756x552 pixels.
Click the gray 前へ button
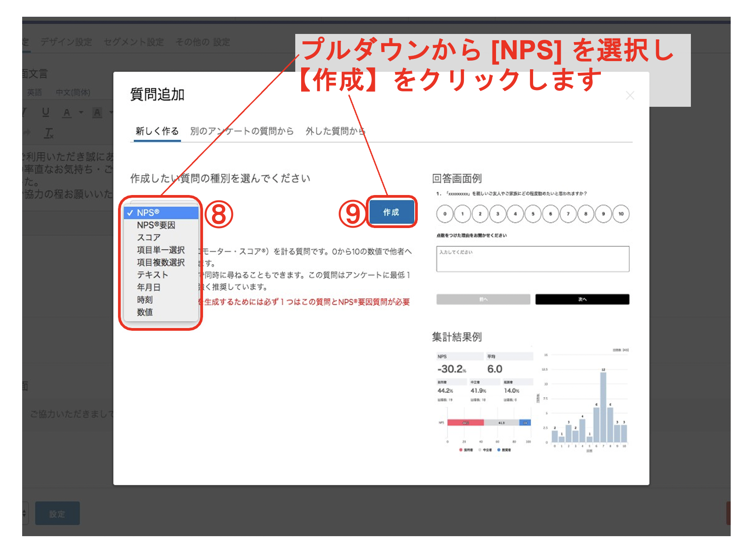[x=483, y=299]
